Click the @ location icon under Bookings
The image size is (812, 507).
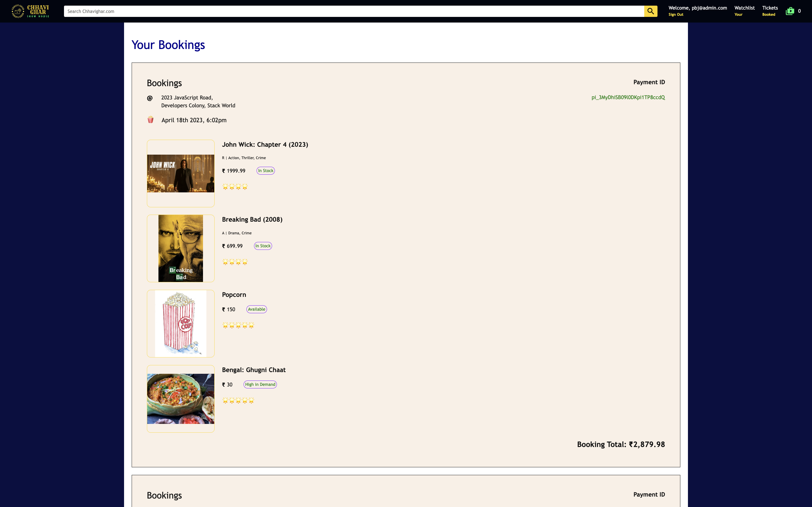click(x=150, y=98)
